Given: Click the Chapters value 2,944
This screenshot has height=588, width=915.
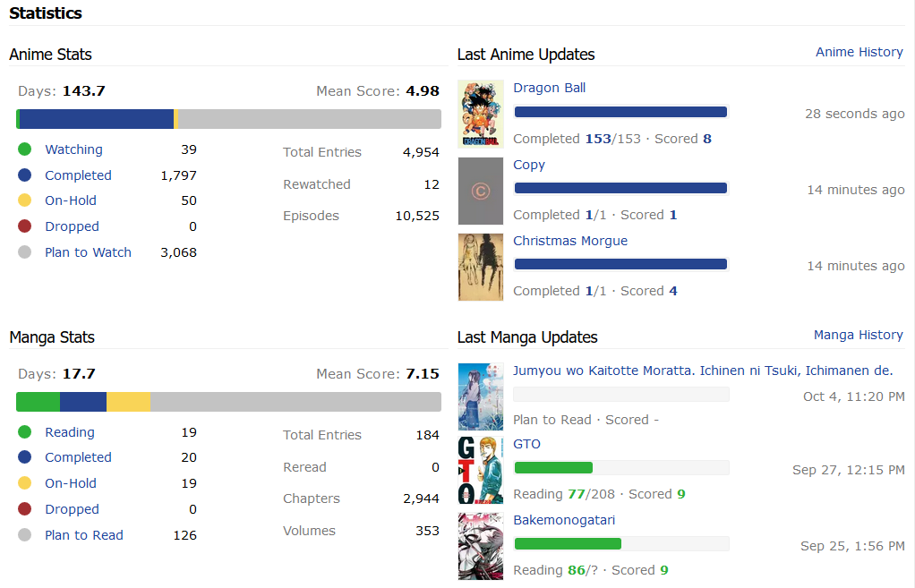Looking at the screenshot, I should point(421,499).
